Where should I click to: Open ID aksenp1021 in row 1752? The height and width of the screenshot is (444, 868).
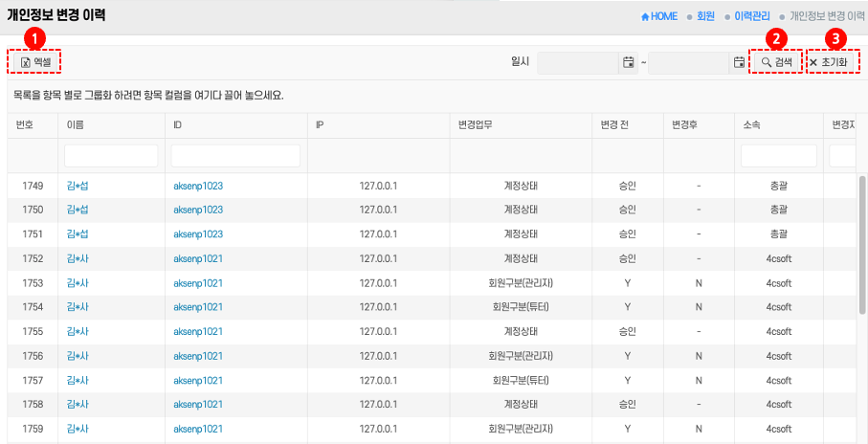(x=198, y=257)
